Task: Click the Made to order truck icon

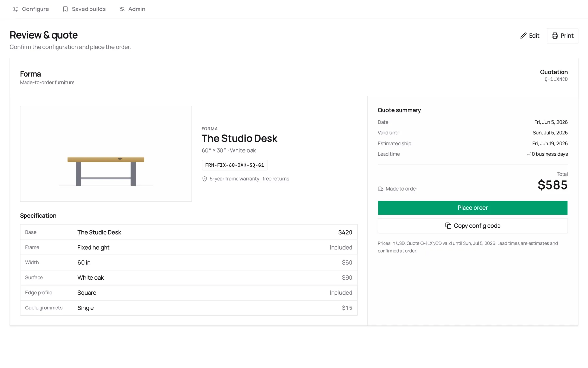Action: pyautogui.click(x=381, y=189)
